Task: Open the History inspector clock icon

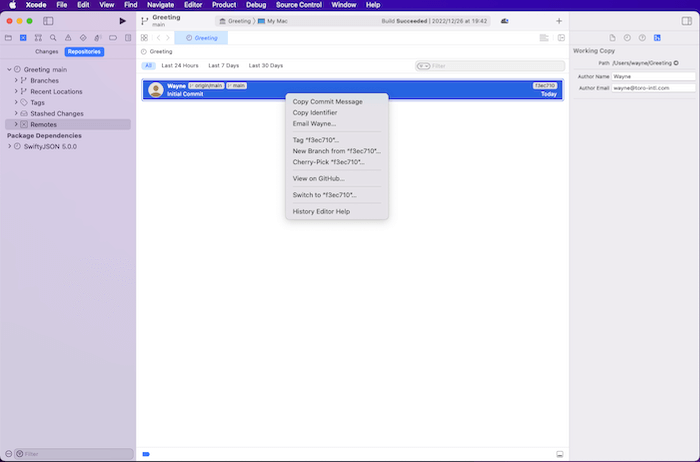Action: (627, 38)
